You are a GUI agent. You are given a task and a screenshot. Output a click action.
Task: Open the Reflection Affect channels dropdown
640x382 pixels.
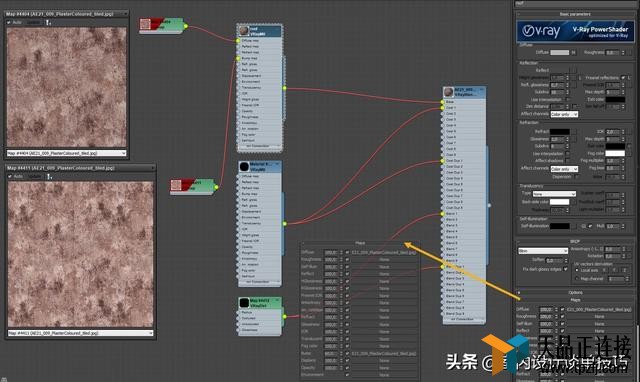tap(564, 114)
